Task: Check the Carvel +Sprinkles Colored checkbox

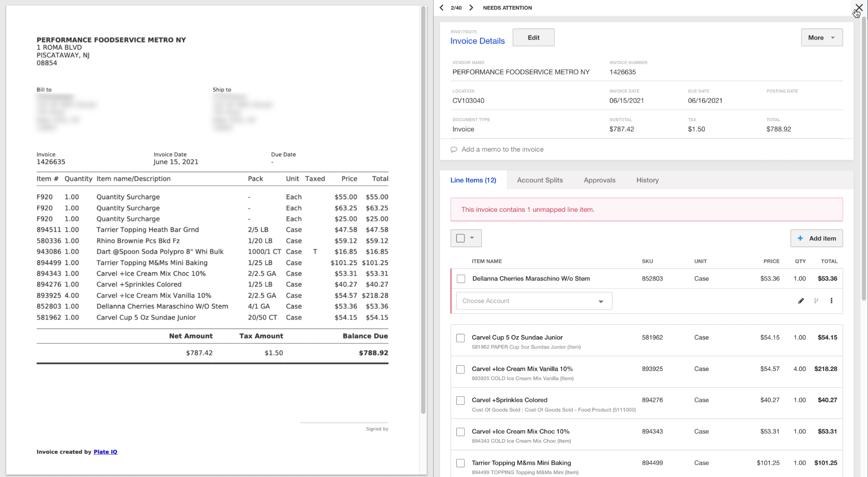Action: pyautogui.click(x=460, y=401)
